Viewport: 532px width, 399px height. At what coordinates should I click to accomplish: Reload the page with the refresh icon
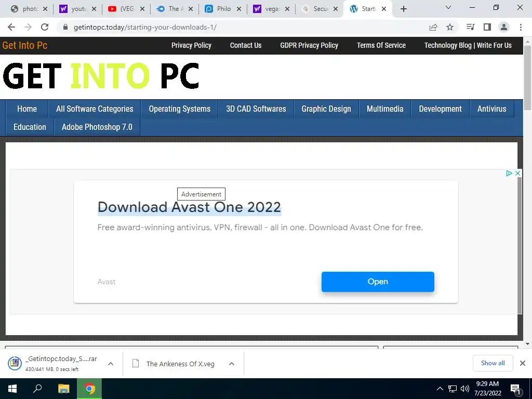45,27
